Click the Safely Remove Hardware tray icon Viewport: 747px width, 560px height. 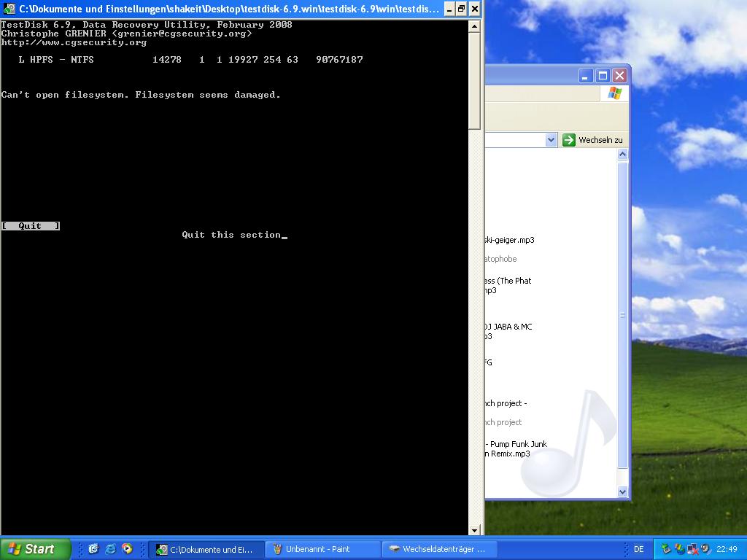[x=666, y=549]
